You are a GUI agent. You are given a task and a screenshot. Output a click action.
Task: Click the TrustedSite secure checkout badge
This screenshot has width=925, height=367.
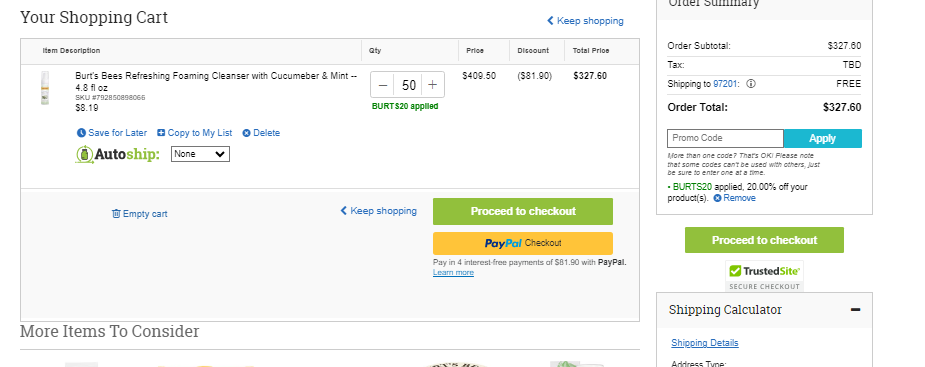point(764,276)
